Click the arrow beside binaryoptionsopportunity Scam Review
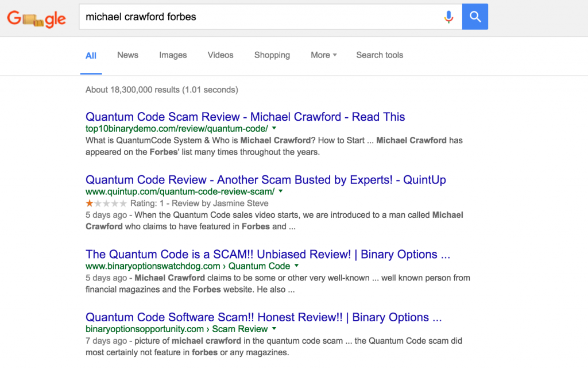This screenshot has height=369, width=588. pos(273,329)
